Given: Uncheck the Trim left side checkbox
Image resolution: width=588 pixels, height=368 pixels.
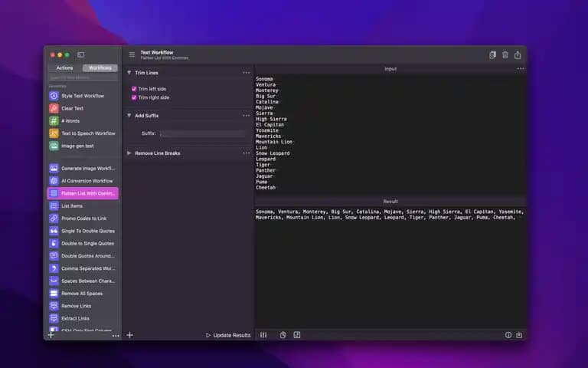Looking at the screenshot, I should 134,89.
